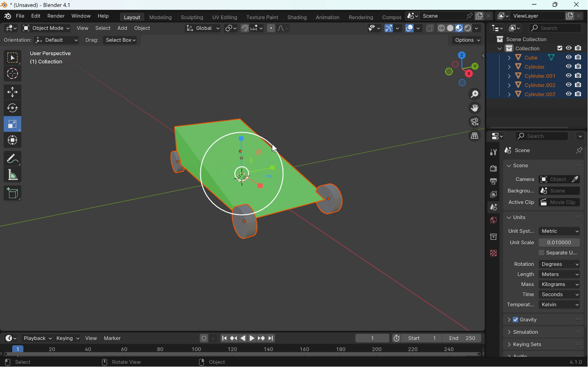Click the outliner search field
Image resolution: width=588 pixels, height=367 pixels.
coord(556,28)
